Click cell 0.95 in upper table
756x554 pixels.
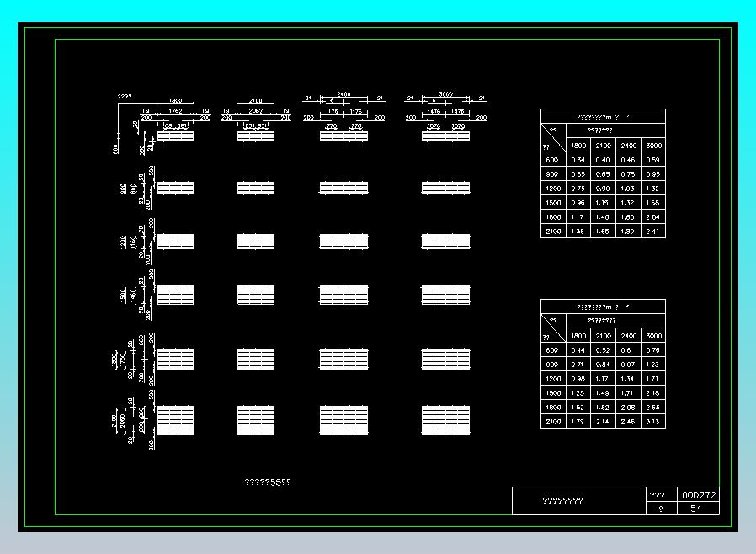click(652, 174)
